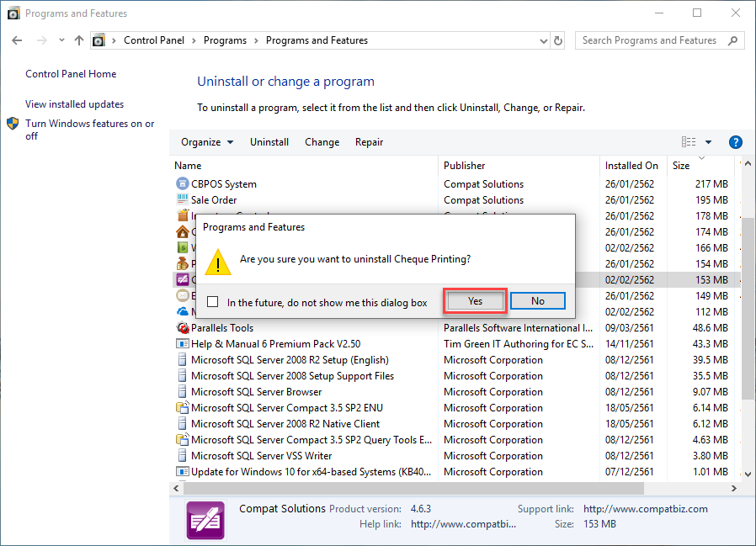Click the yellow warning triangle in the dialog
Screen dimensions: 756x546
click(218, 262)
